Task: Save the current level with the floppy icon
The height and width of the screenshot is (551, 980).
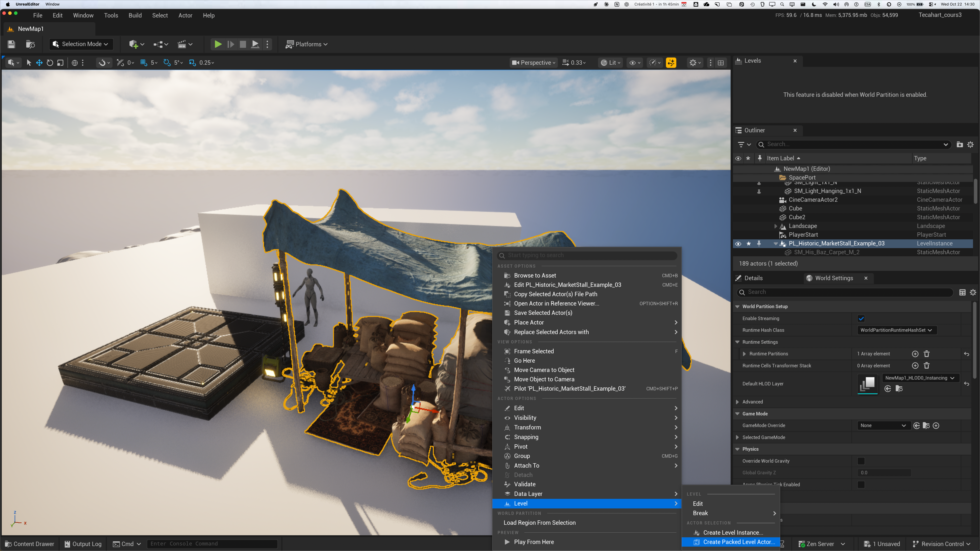Action: click(11, 44)
